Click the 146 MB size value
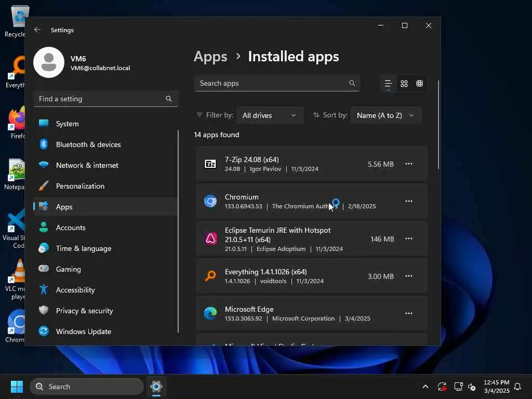This screenshot has height=399, width=532. click(382, 239)
